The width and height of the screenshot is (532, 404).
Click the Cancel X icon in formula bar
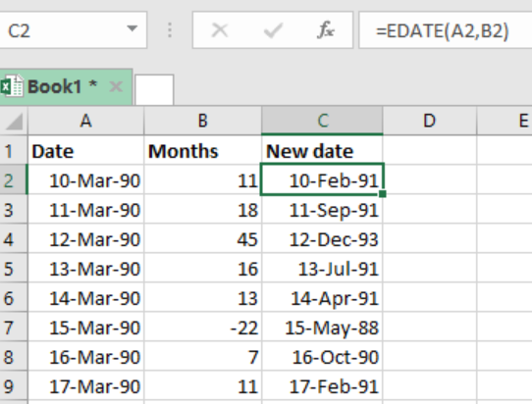220,30
